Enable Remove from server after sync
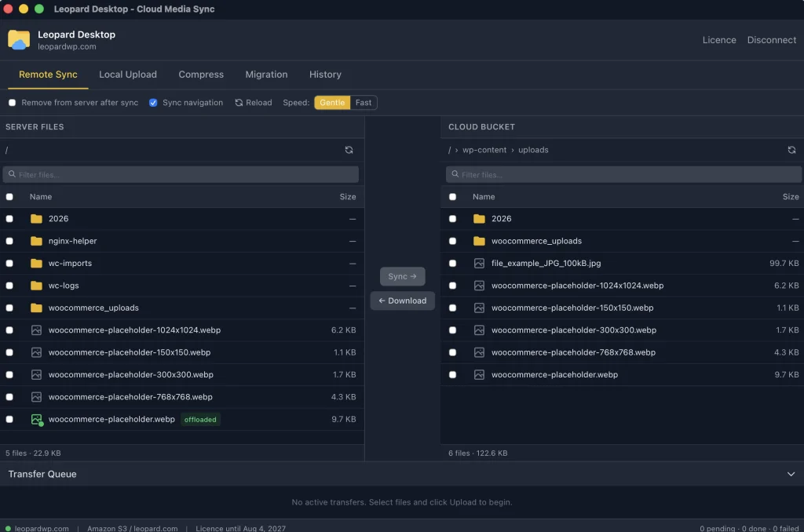Screen dimensions: 804x532 tap(12, 103)
